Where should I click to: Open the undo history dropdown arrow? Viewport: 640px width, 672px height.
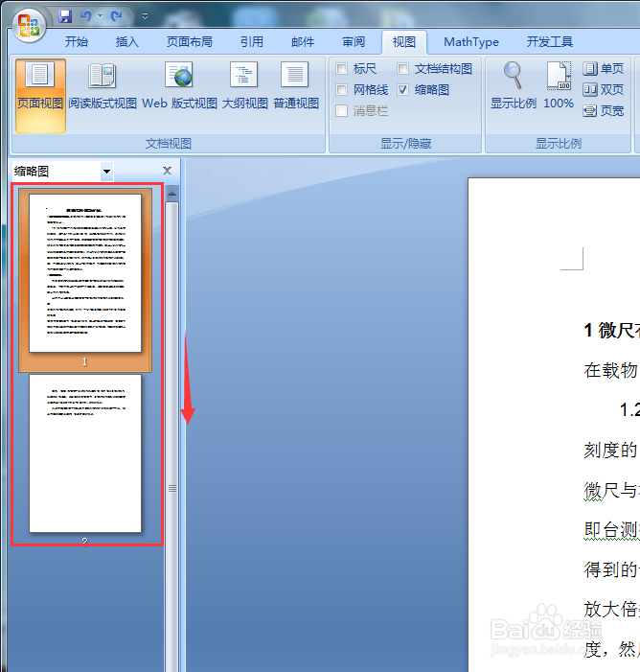point(101,16)
